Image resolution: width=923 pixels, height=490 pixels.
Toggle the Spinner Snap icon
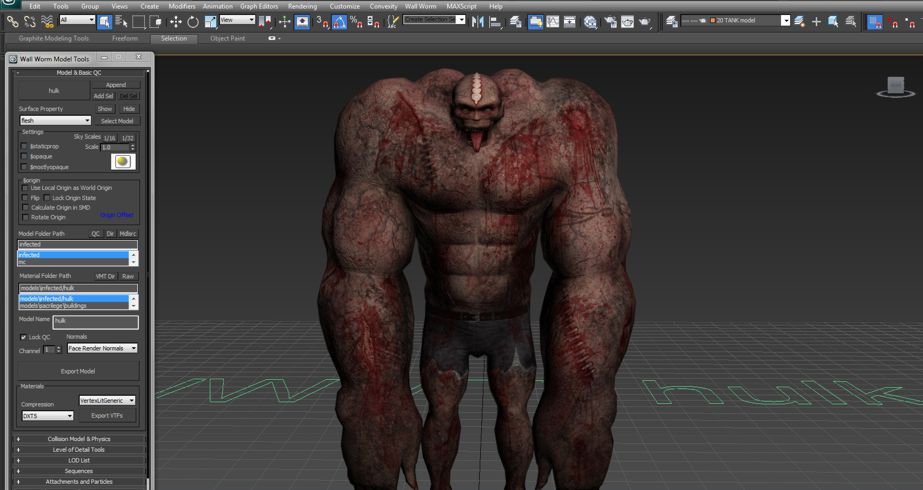tap(374, 22)
